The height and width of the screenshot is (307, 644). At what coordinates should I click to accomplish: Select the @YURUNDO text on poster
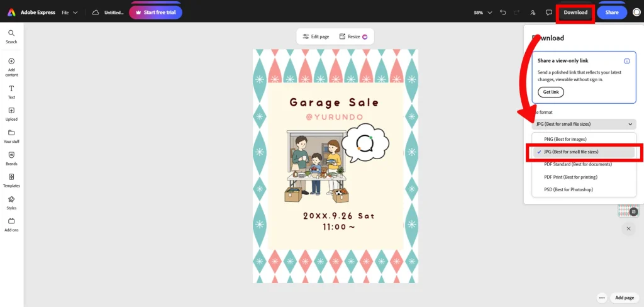(x=335, y=117)
